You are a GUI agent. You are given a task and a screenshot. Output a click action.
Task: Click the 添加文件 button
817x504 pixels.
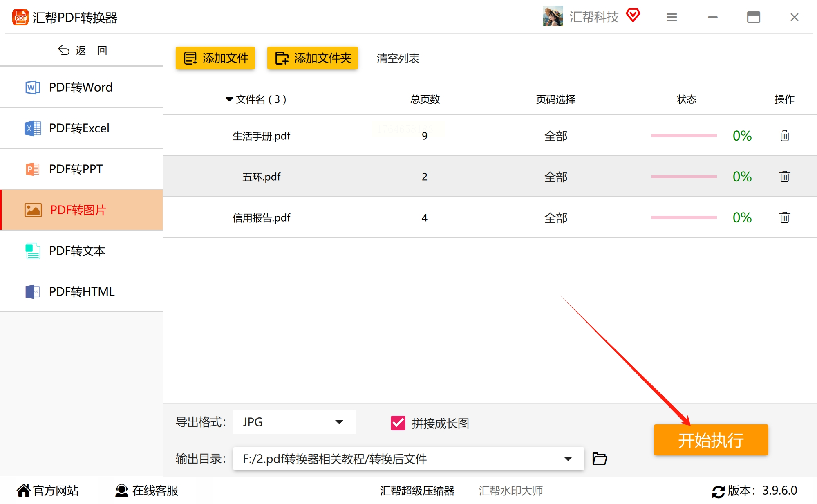click(215, 58)
